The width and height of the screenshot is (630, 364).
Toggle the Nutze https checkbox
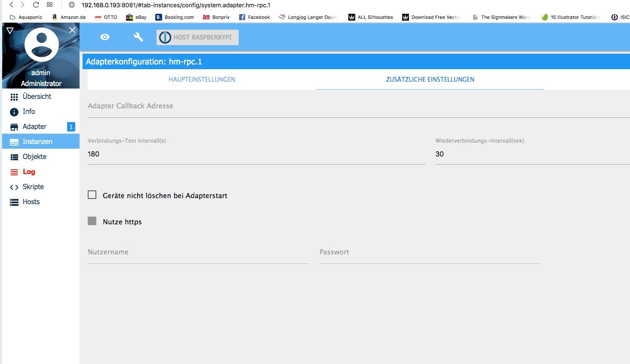92,221
